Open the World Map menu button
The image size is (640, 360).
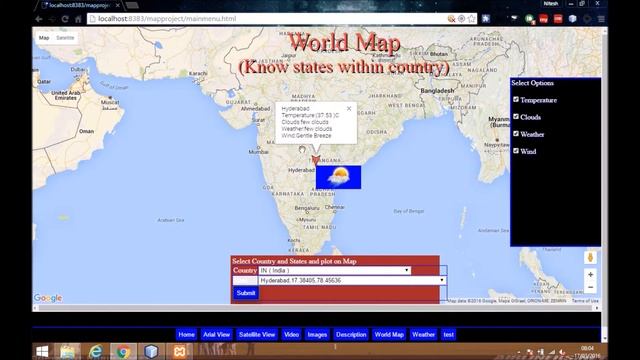coord(389,334)
